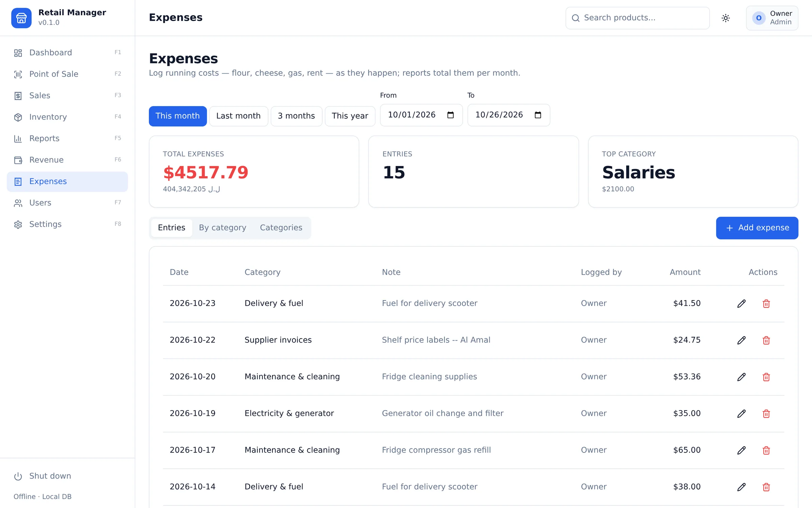812x508 pixels.
Task: Click the Logged by column header
Action: pos(601,272)
